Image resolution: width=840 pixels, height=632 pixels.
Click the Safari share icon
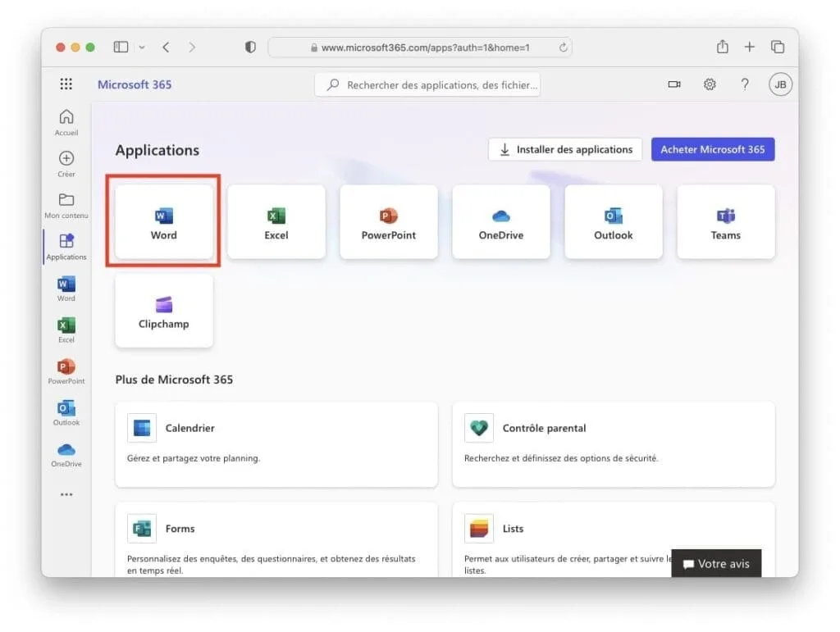723,47
